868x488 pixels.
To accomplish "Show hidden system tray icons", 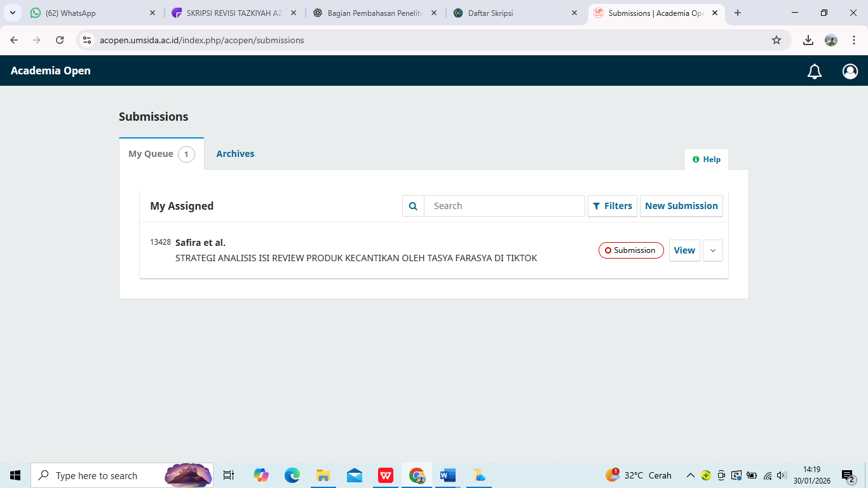I will pos(690,475).
